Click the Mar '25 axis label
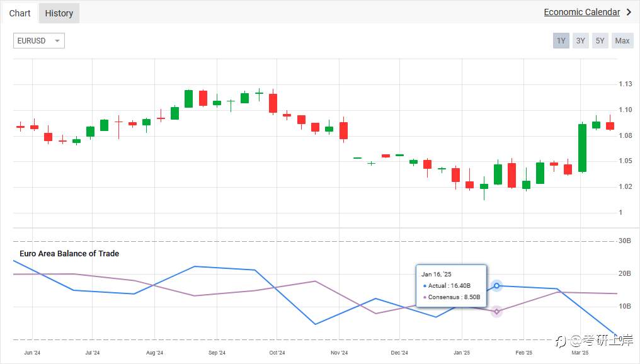The image size is (640, 364). coord(580,353)
